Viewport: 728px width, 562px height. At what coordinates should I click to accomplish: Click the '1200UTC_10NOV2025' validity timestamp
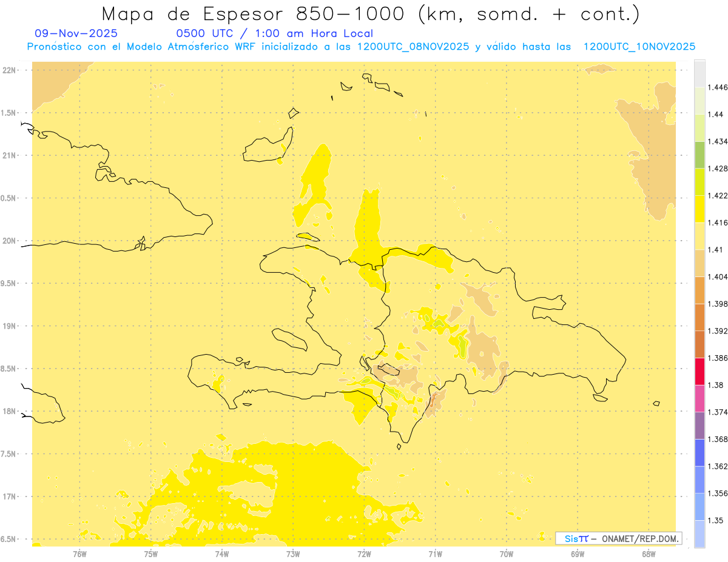tap(639, 47)
